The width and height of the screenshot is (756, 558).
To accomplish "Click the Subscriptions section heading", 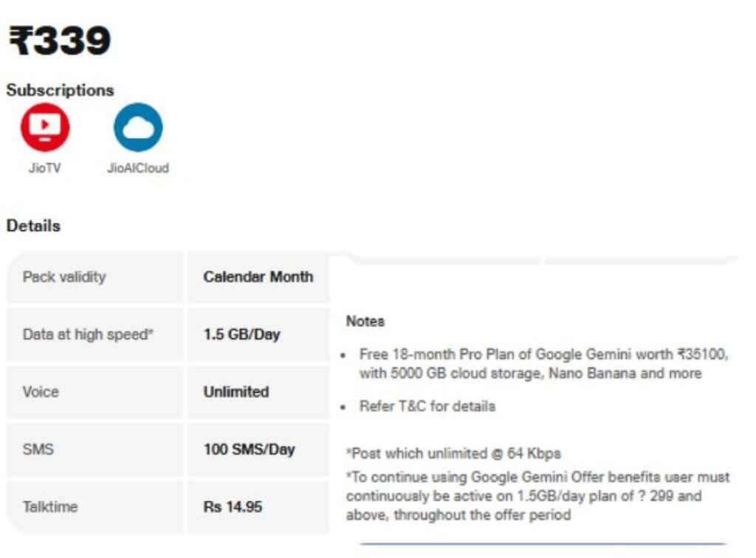I will coord(60,90).
